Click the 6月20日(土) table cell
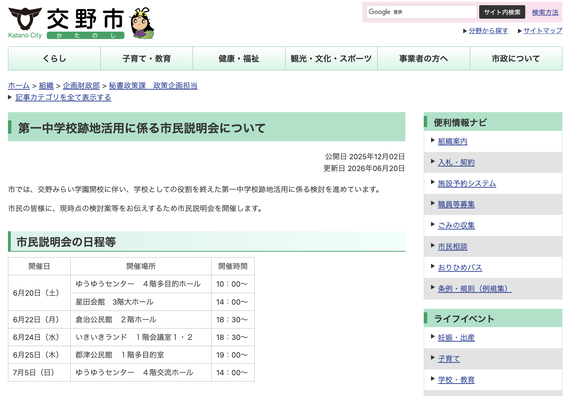The height and width of the screenshot is (396, 580). 39,293
